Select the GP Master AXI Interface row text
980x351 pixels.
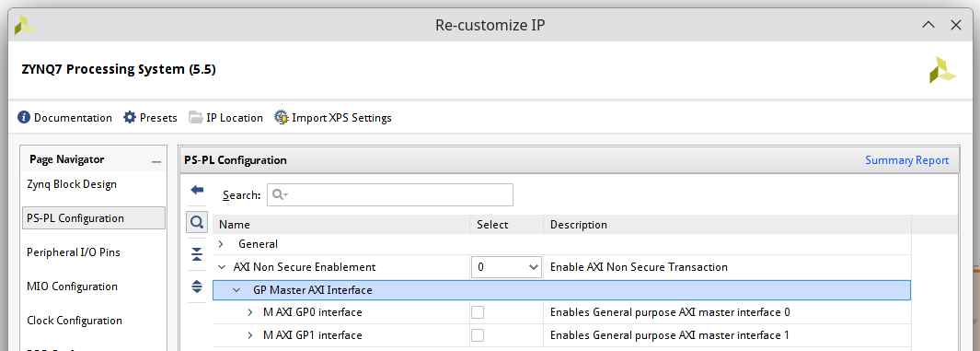pos(313,290)
